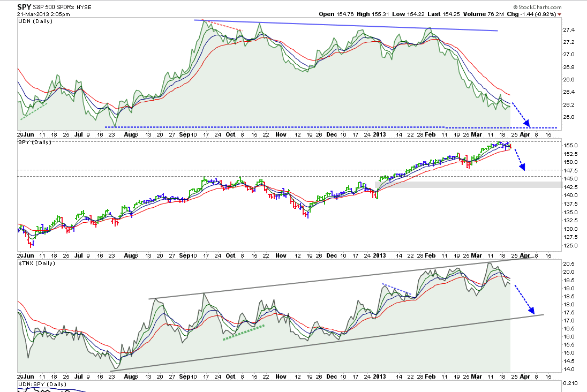This screenshot has height=392, width=587.
Task: Click the copyright symbol before StockCharts.com
Action: [x=515, y=7]
